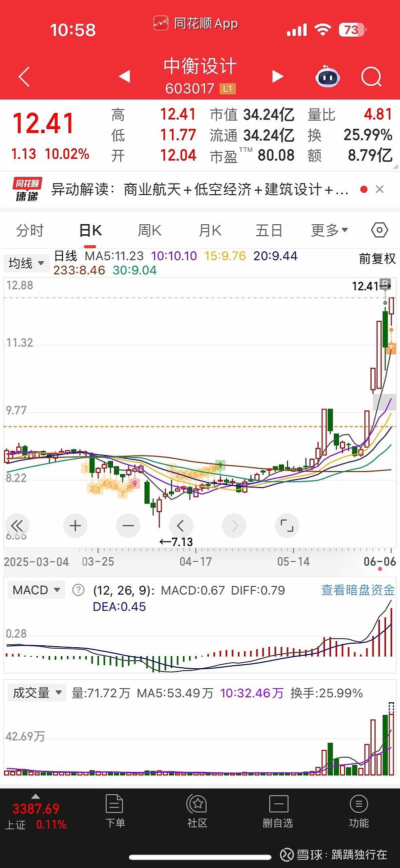Zoom in chart with plus button
The image size is (400, 868).
(75, 526)
